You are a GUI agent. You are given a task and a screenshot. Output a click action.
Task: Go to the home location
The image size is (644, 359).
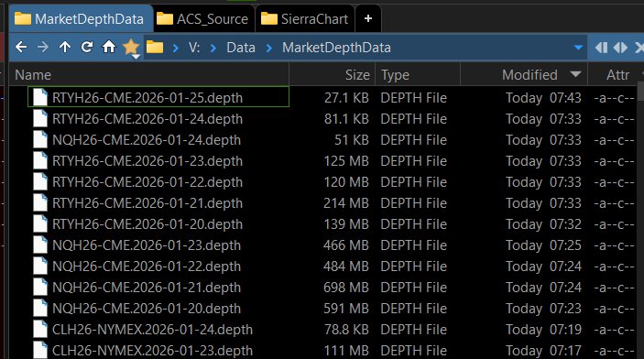109,48
